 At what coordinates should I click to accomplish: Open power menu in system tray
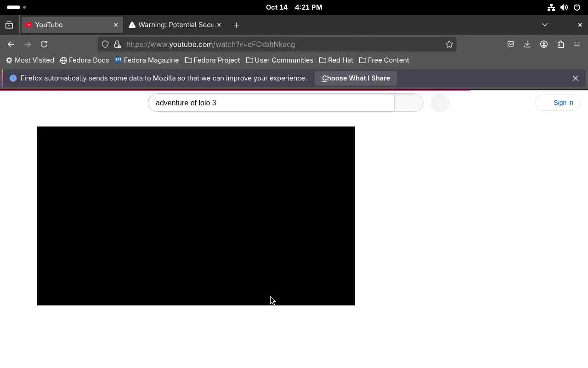pos(577,7)
